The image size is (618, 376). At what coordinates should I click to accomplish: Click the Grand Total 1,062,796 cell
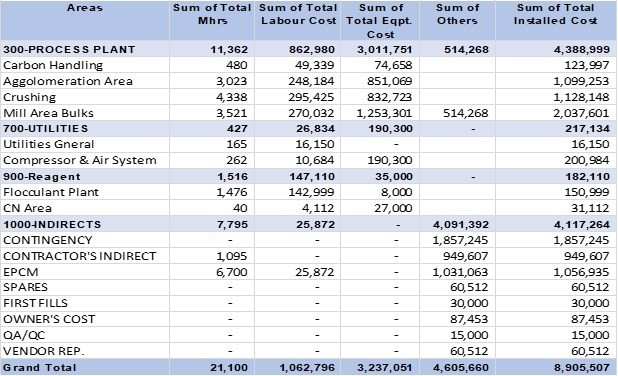pos(307,368)
